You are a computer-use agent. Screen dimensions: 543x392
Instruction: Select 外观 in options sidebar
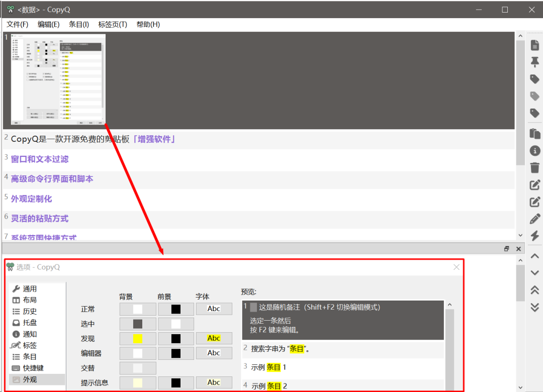click(37, 379)
